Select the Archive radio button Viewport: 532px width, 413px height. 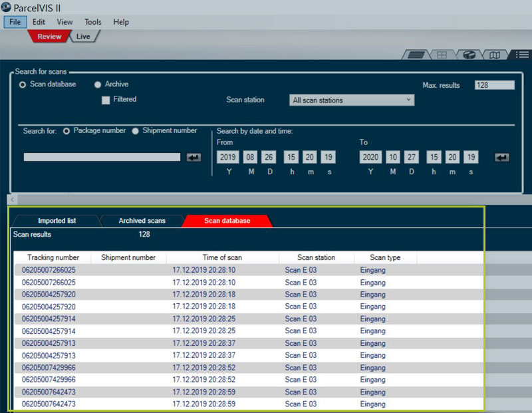[98, 84]
